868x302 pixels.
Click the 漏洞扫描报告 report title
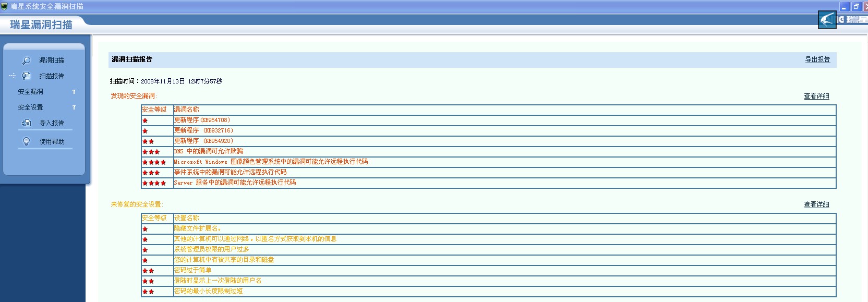(132, 59)
